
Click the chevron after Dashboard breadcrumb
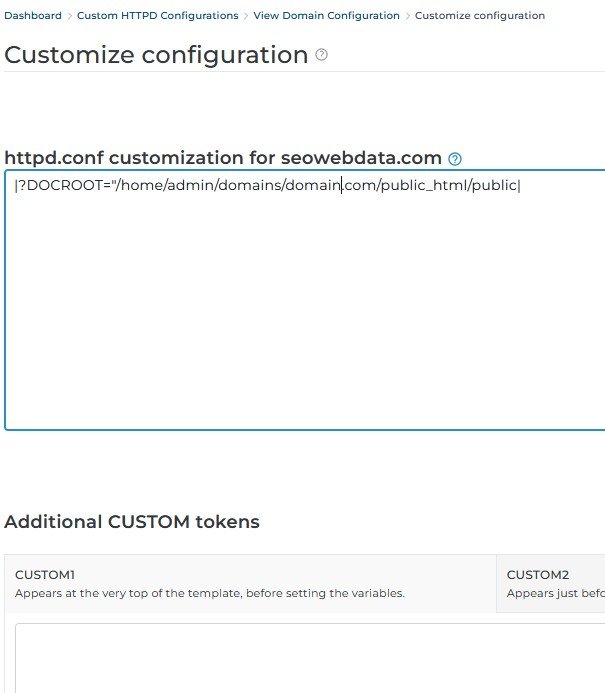click(x=69, y=16)
